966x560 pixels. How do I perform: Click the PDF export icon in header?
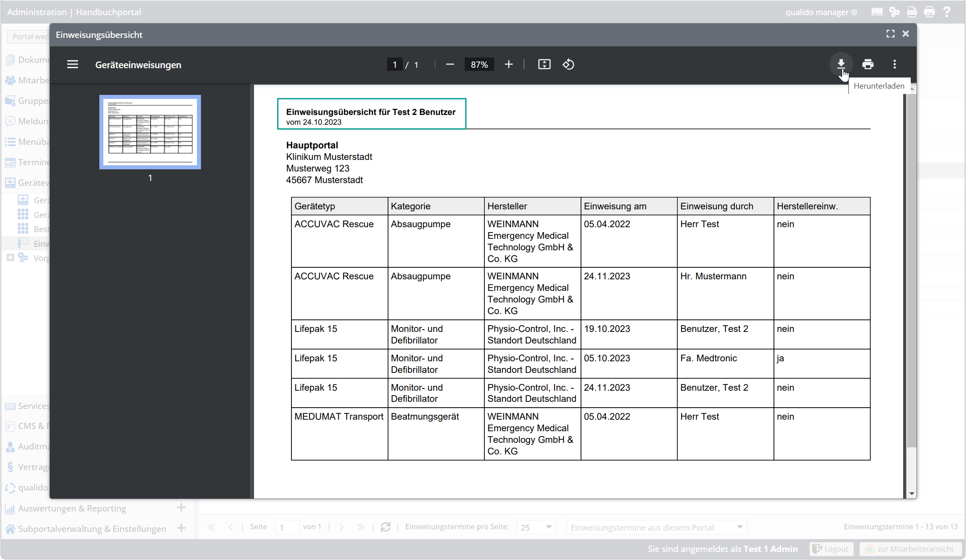click(x=912, y=12)
